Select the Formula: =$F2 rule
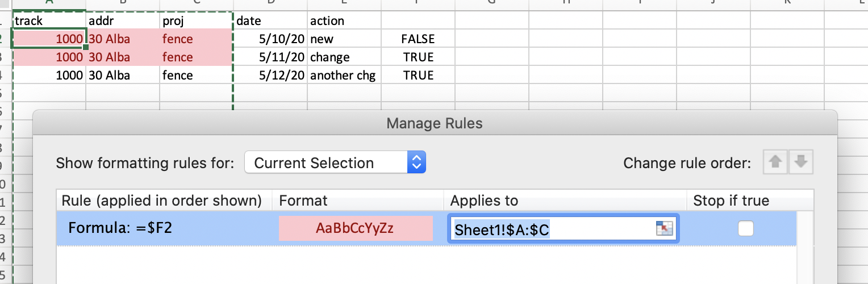The height and width of the screenshot is (284, 868). [426, 228]
